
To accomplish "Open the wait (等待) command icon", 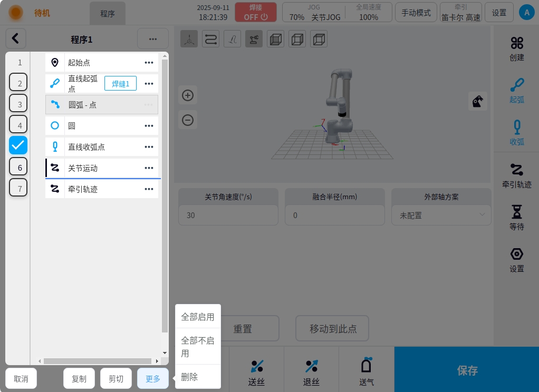I will click(x=516, y=212).
